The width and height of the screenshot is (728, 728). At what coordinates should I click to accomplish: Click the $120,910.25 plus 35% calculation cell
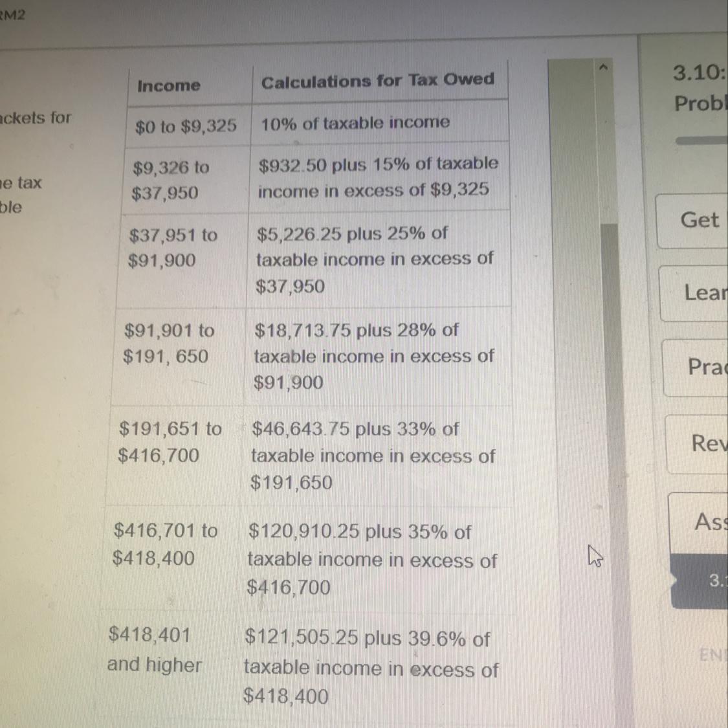click(x=377, y=559)
